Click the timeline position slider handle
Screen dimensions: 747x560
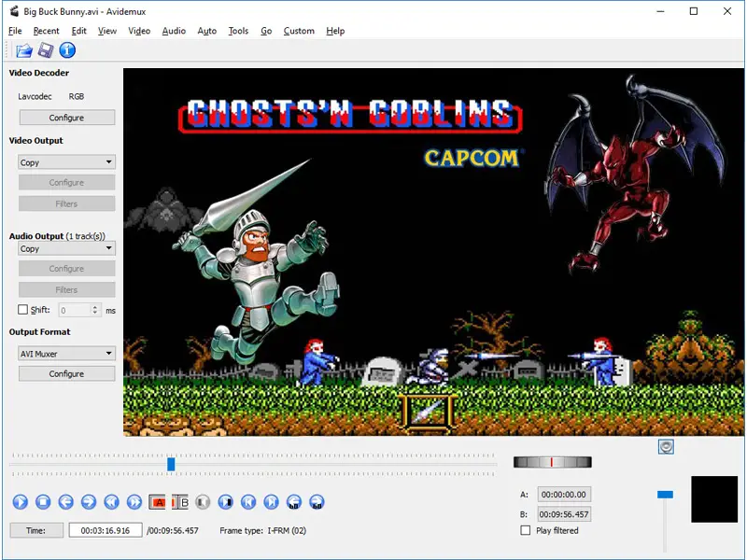[x=171, y=464]
